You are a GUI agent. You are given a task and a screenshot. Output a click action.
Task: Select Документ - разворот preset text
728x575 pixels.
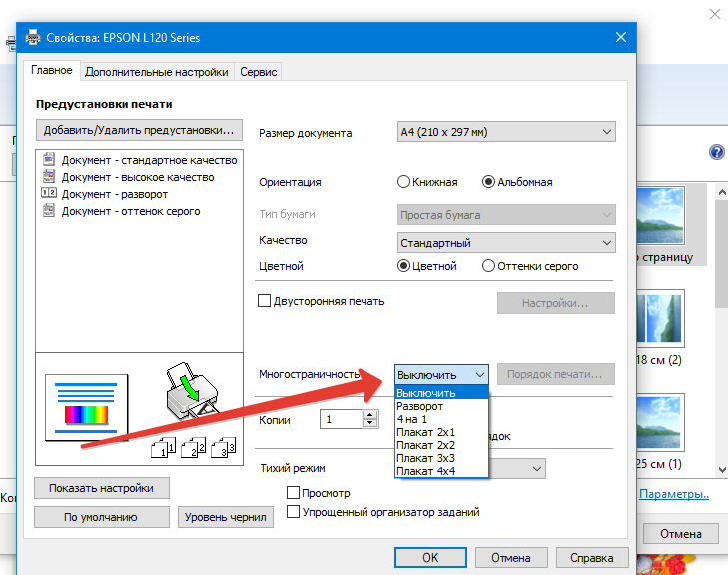coord(115,194)
